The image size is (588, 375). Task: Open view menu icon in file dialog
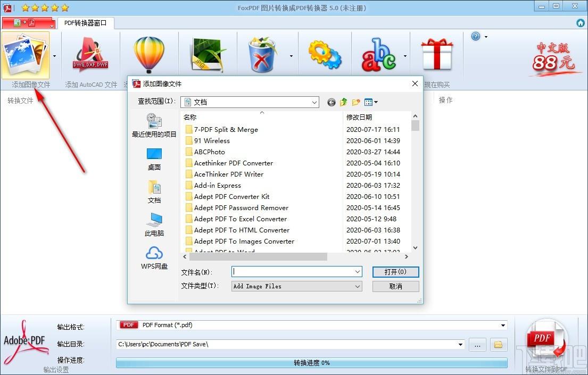371,102
